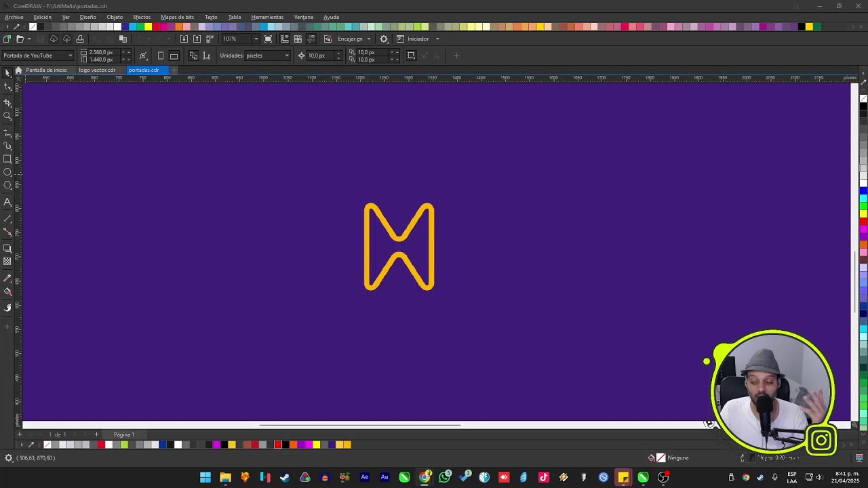Open the Efectos menu
This screenshot has width=868, height=488.
tap(142, 17)
